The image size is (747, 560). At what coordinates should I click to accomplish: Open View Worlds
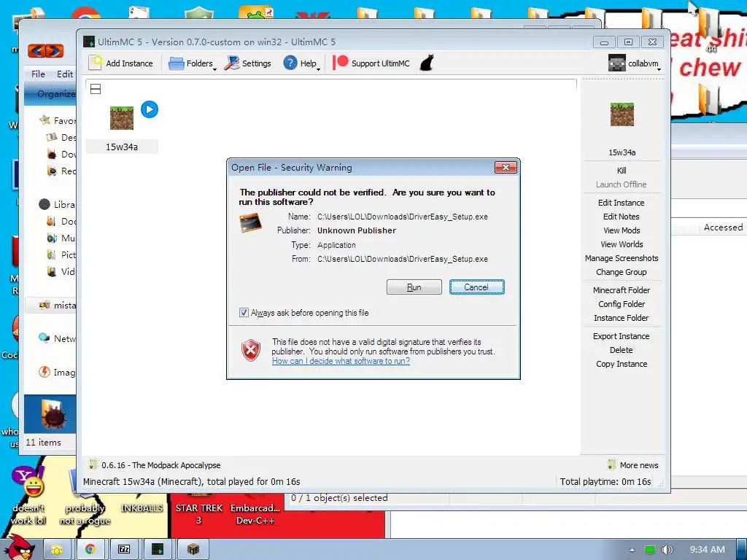click(x=622, y=244)
